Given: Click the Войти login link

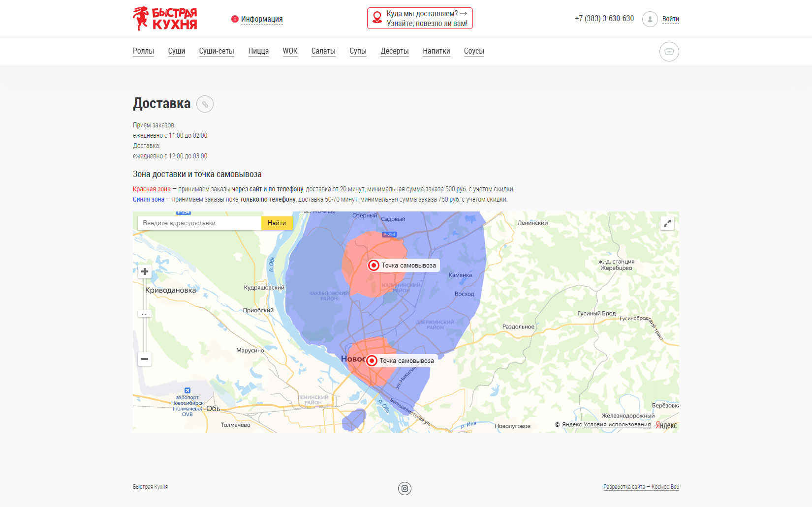Looking at the screenshot, I should (670, 19).
